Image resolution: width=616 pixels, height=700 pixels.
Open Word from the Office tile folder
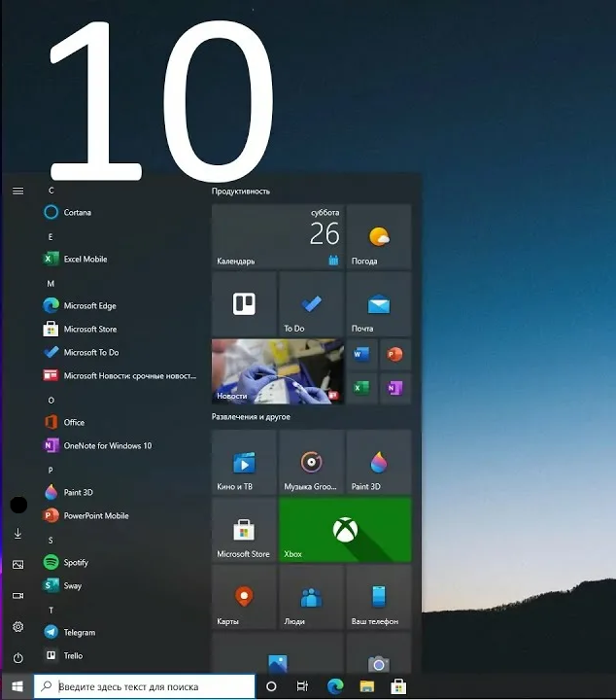pos(361,355)
